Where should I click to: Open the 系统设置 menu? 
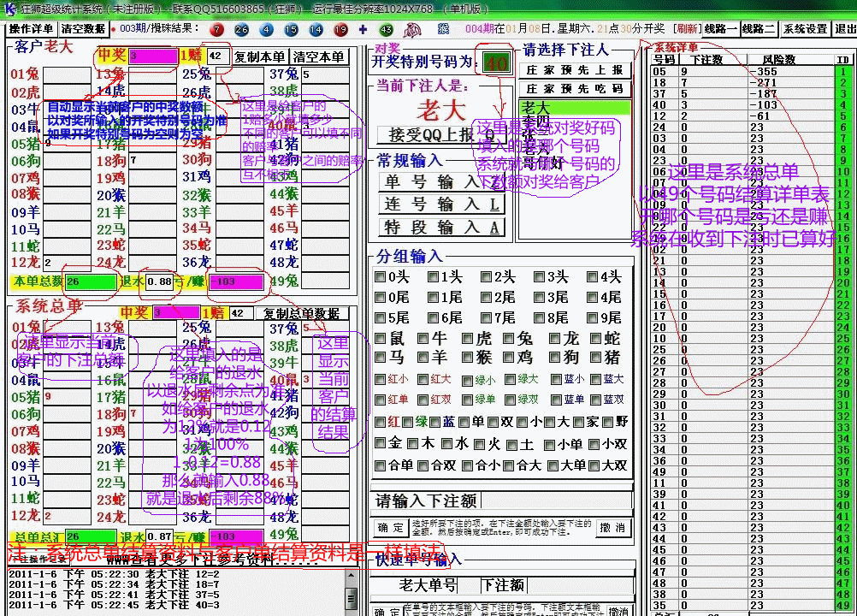tap(806, 28)
